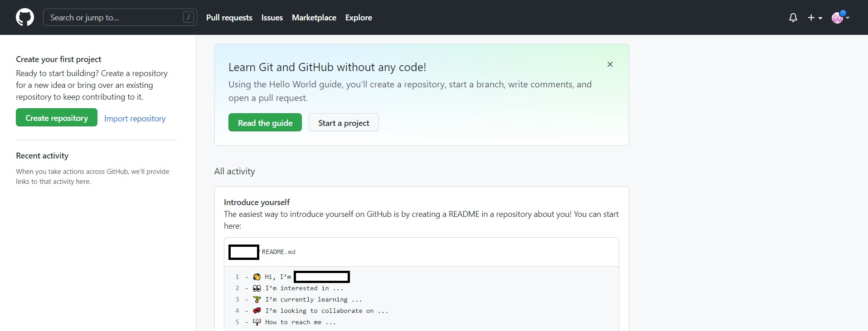Click the README.md filename
The height and width of the screenshot is (331, 868).
pyautogui.click(x=278, y=252)
